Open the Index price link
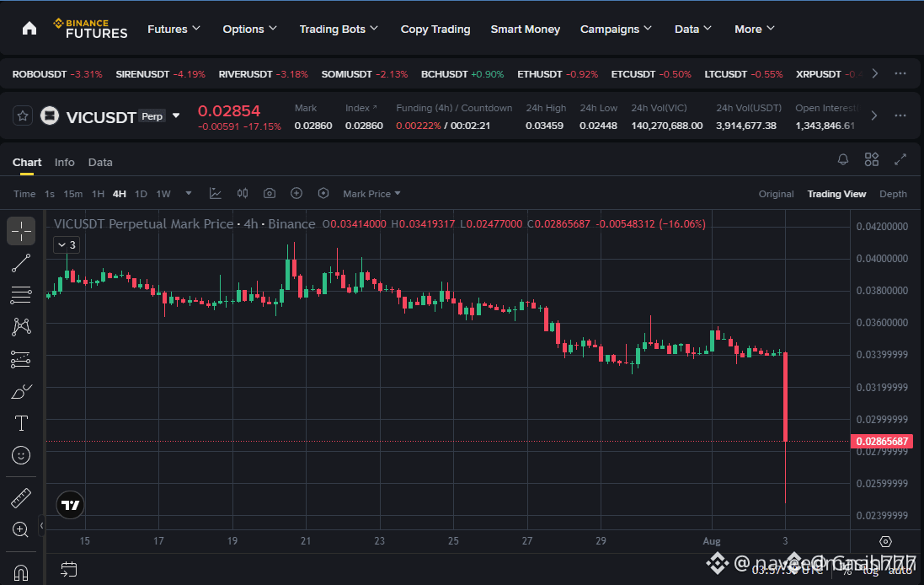The image size is (924, 585). 361,108
